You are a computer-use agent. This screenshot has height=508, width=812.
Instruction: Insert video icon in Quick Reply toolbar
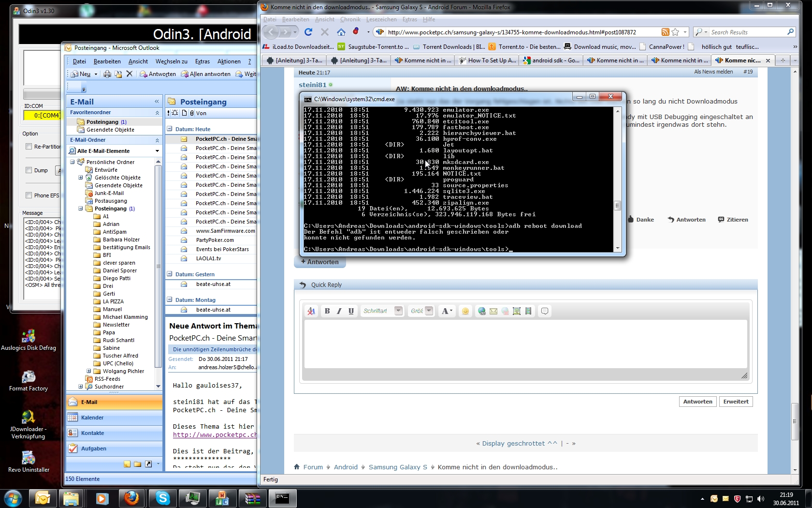[x=528, y=311]
